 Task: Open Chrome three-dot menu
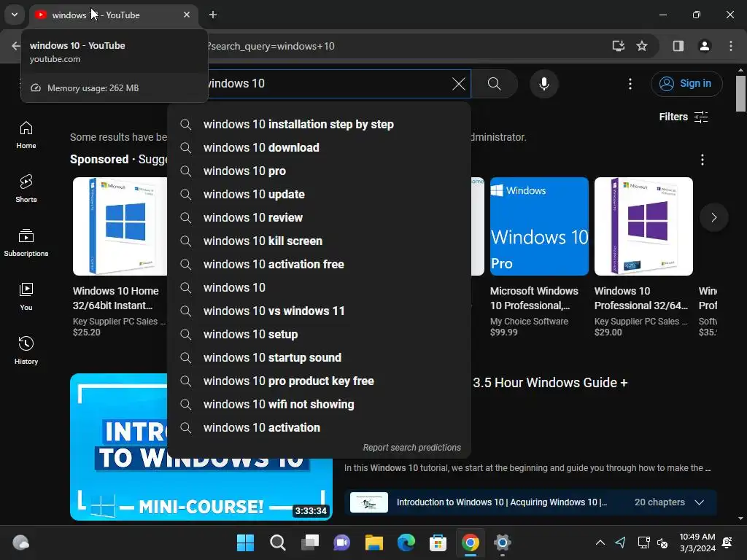(x=730, y=46)
